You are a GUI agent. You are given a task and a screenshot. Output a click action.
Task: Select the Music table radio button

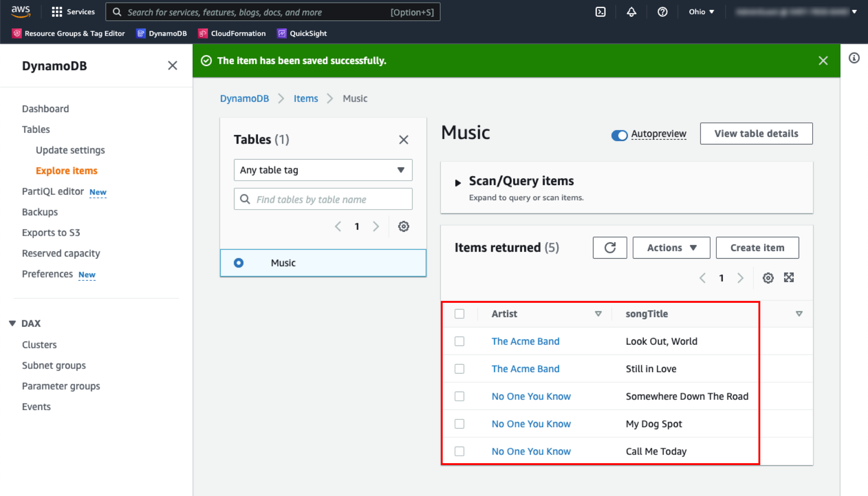pyautogui.click(x=239, y=263)
